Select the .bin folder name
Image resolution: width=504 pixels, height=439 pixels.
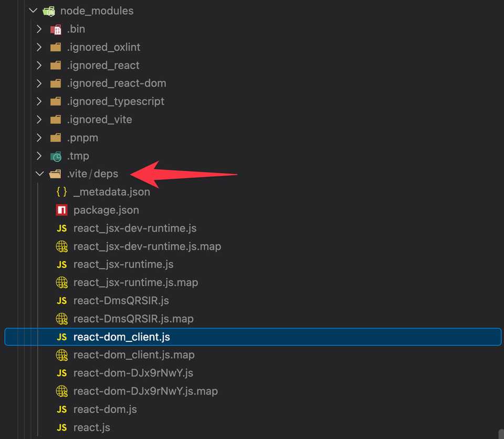pyautogui.click(x=76, y=29)
